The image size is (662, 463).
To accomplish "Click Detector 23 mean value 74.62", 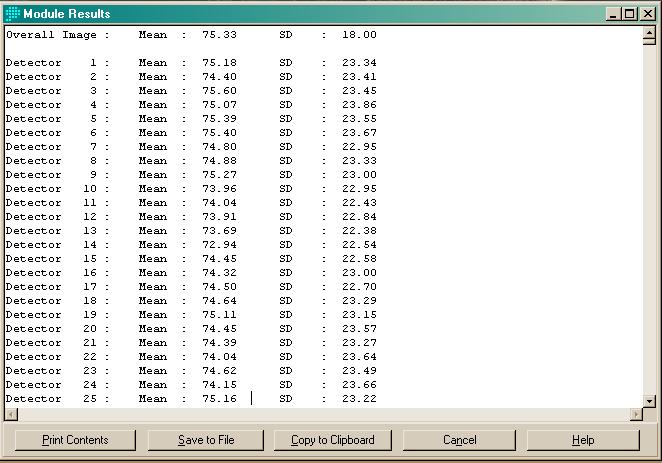I will [x=219, y=371].
